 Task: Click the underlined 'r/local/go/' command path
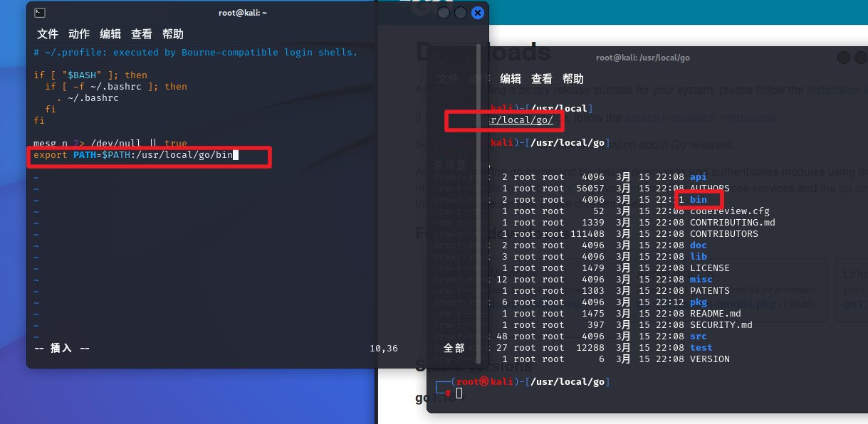[523, 120]
